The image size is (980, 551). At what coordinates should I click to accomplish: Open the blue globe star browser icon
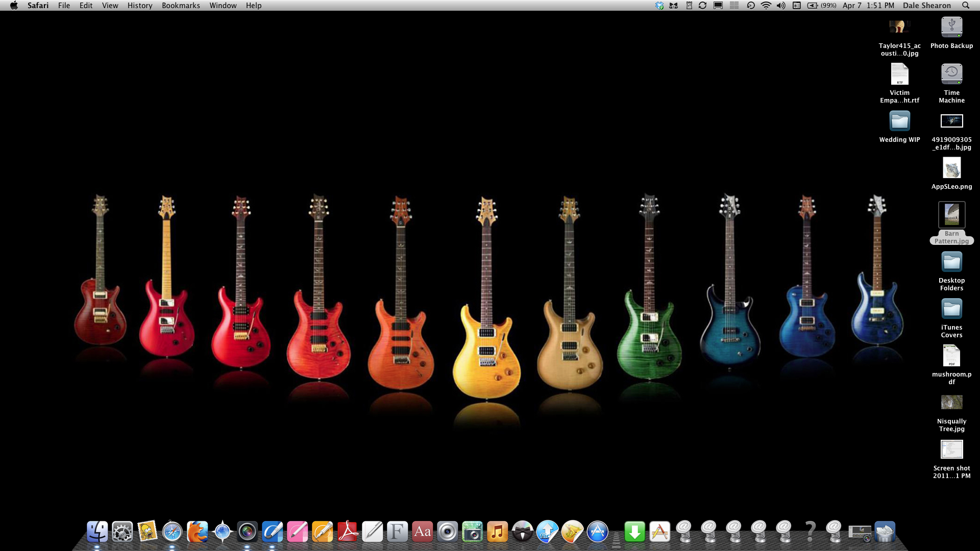[222, 532]
